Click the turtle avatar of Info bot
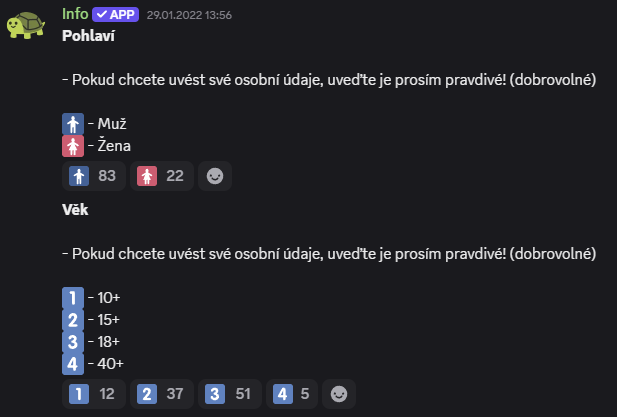This screenshot has height=417, width=617. click(26, 26)
